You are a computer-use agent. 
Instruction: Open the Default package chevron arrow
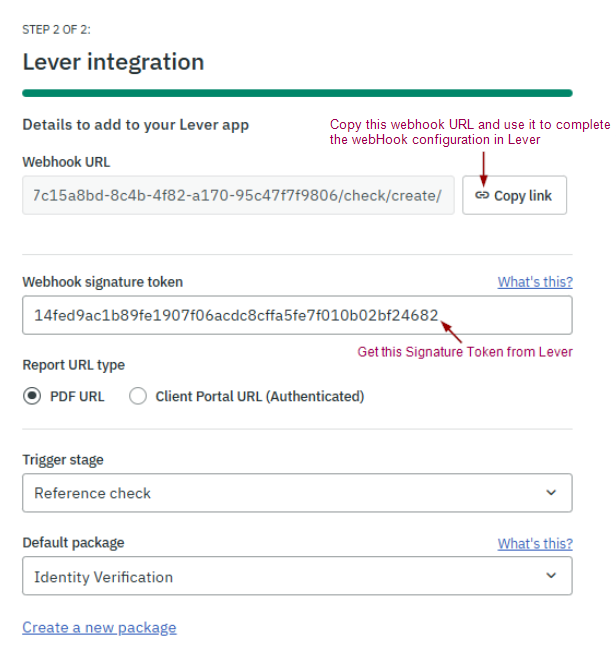coord(551,577)
